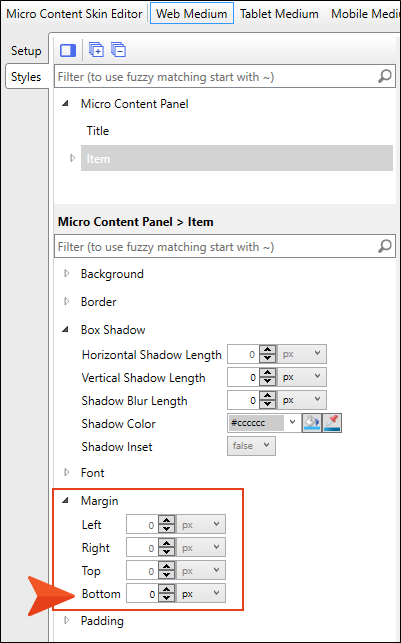Click the top filter search magnifier icon
The width and height of the screenshot is (401, 643).
[x=384, y=76]
